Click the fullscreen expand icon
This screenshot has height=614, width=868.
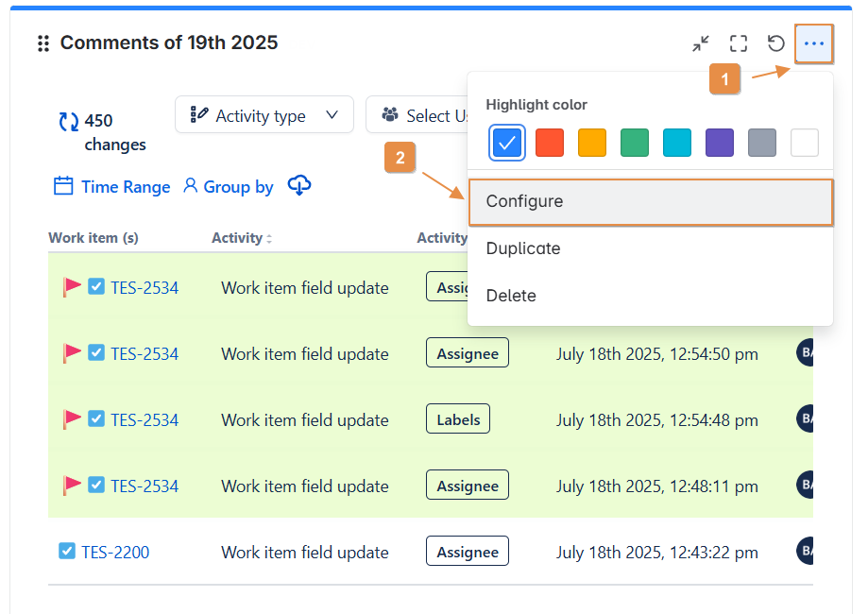point(739,43)
